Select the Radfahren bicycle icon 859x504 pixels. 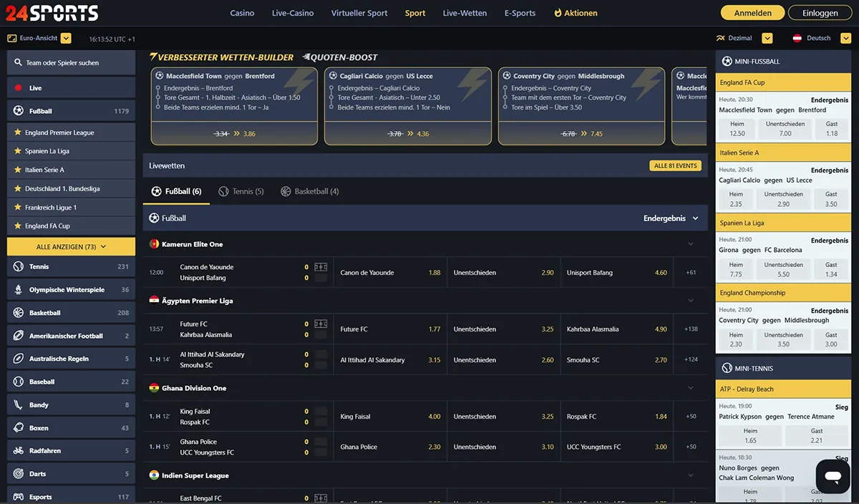(19, 451)
